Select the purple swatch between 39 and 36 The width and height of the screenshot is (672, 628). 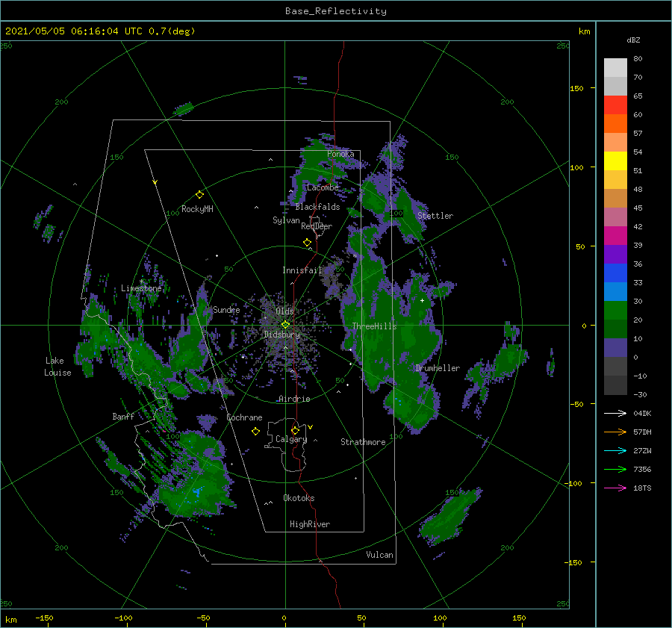(x=615, y=254)
